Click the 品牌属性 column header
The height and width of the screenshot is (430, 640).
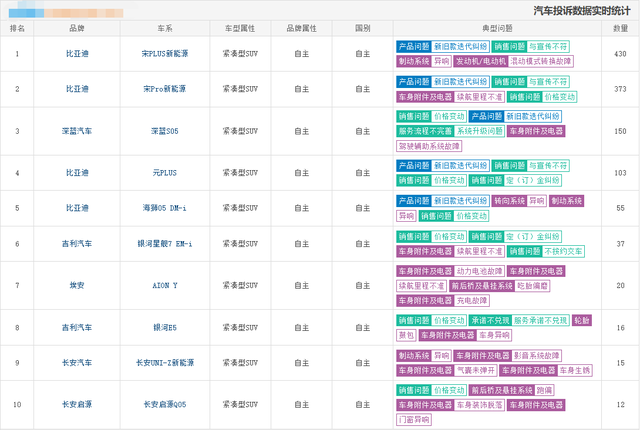click(301, 28)
